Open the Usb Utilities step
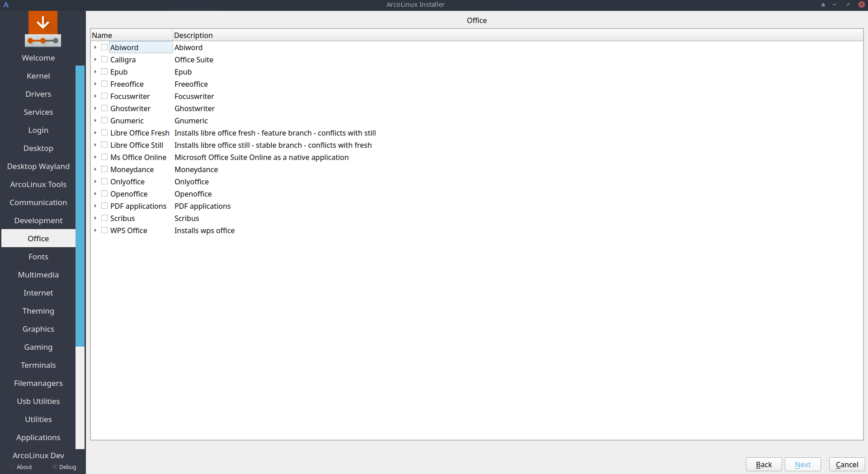The image size is (868, 474). click(x=38, y=401)
